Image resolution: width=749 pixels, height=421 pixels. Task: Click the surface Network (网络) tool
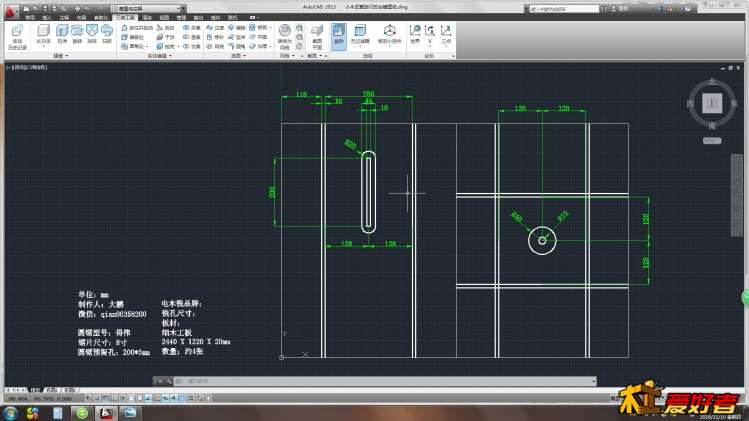click(215, 46)
